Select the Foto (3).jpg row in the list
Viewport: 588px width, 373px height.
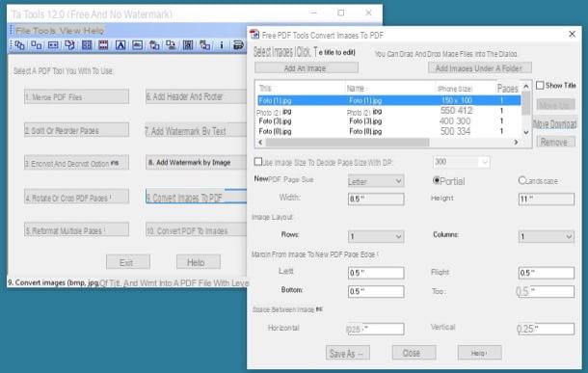388,121
